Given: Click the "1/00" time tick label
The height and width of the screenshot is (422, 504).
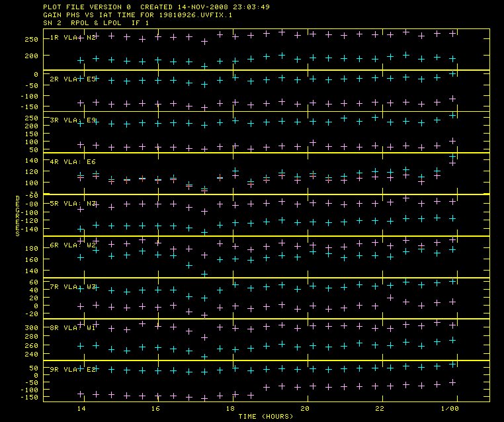Looking at the screenshot, I should [x=452, y=409].
